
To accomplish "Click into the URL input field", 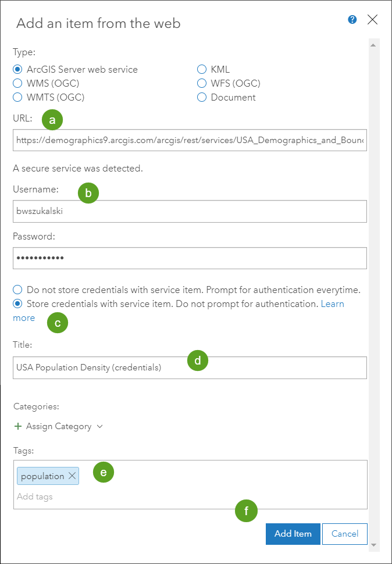I will pyautogui.click(x=190, y=140).
